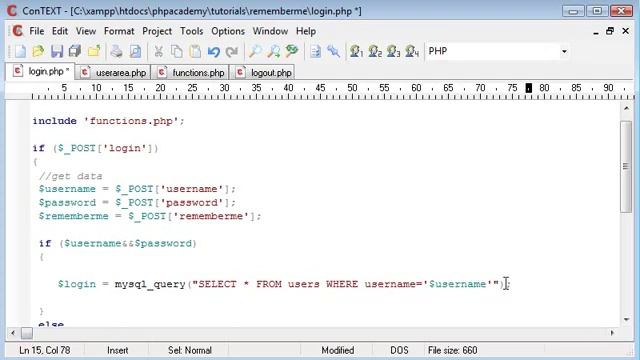The width and height of the screenshot is (640, 360).
Task: Close the inner document with X
Action: pyautogui.click(x=625, y=31)
